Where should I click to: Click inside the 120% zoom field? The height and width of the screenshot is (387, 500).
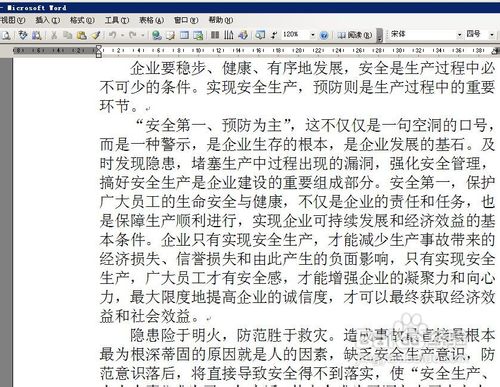[x=295, y=35]
